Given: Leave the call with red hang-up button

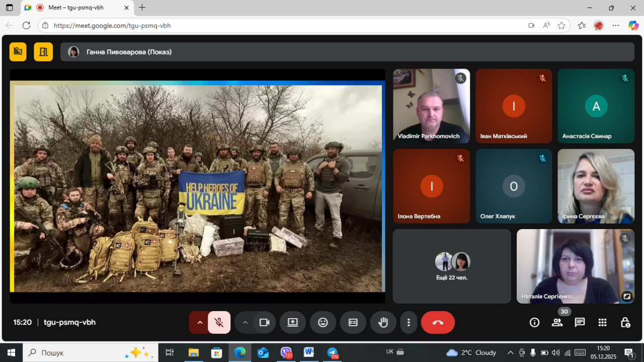Looking at the screenshot, I should pyautogui.click(x=438, y=322).
